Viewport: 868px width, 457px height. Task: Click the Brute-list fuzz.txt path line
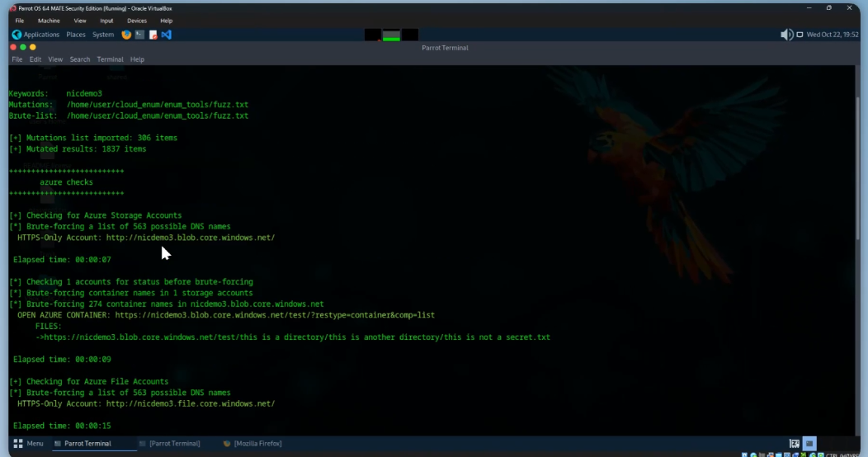click(x=129, y=115)
